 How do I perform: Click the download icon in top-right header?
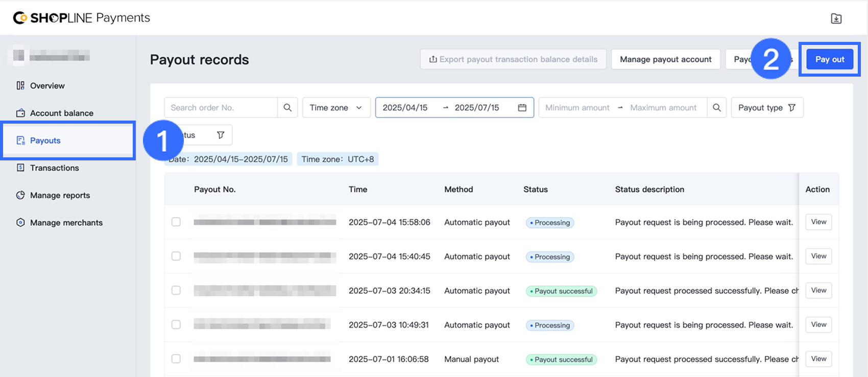tap(836, 19)
